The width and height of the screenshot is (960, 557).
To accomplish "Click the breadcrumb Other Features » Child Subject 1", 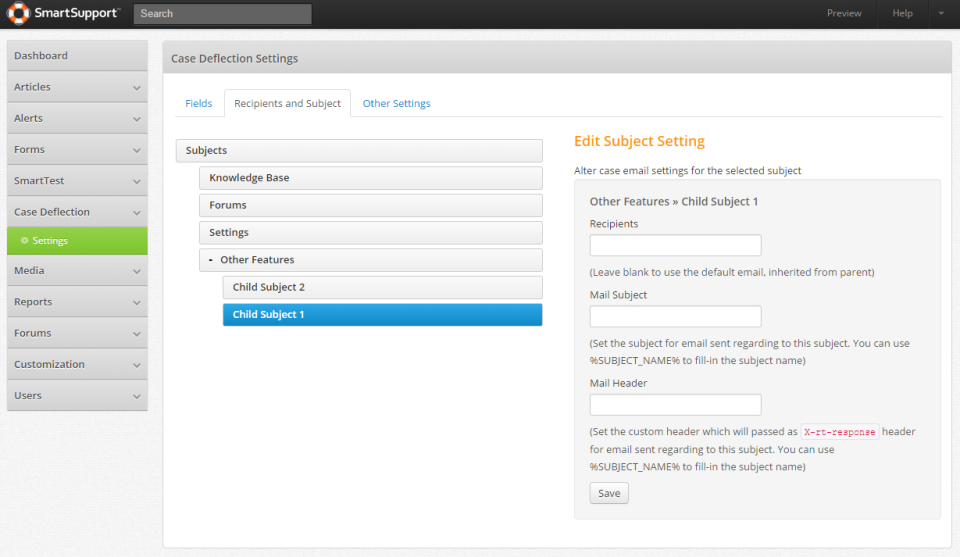I will coord(673,201).
